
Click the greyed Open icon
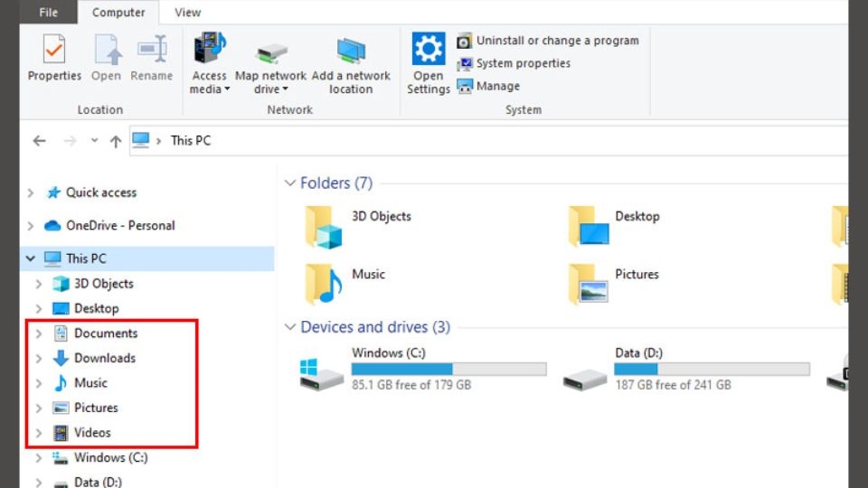pyautogui.click(x=107, y=51)
